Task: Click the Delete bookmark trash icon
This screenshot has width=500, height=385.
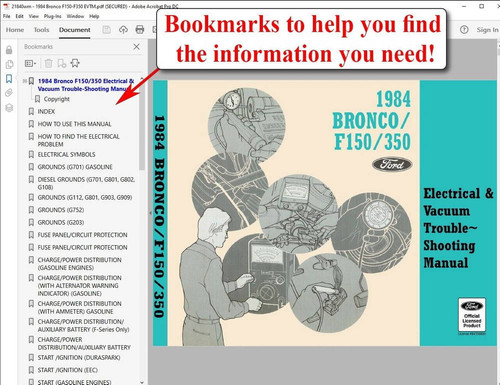Action: tap(49, 63)
